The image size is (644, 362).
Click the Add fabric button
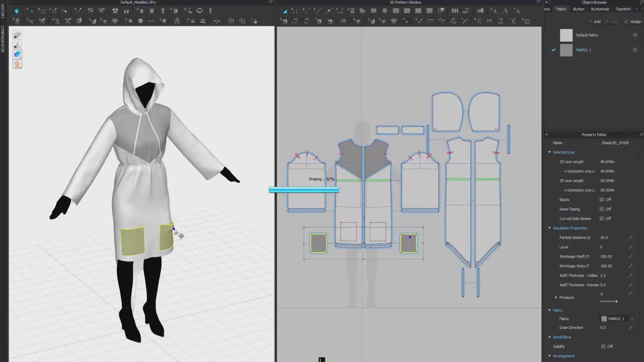click(x=595, y=21)
